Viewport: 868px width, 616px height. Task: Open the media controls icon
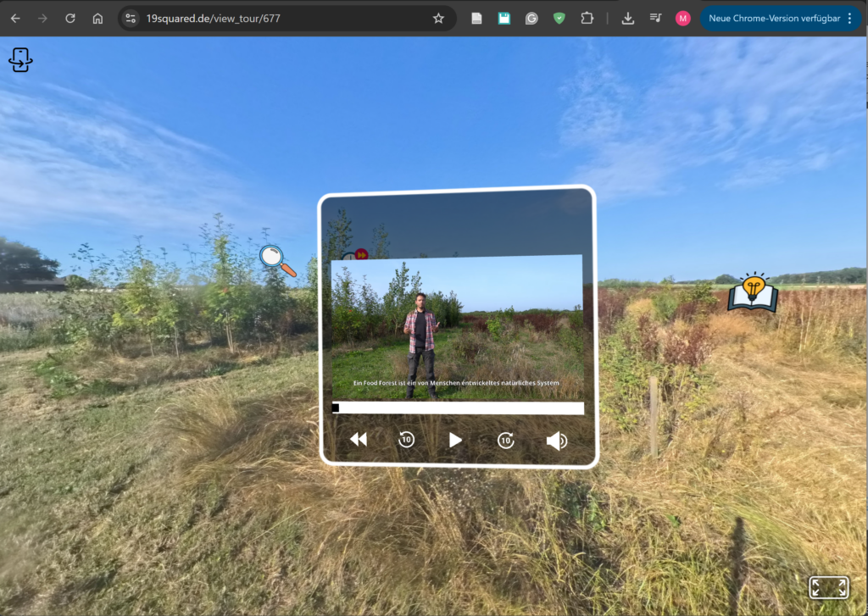tap(655, 19)
